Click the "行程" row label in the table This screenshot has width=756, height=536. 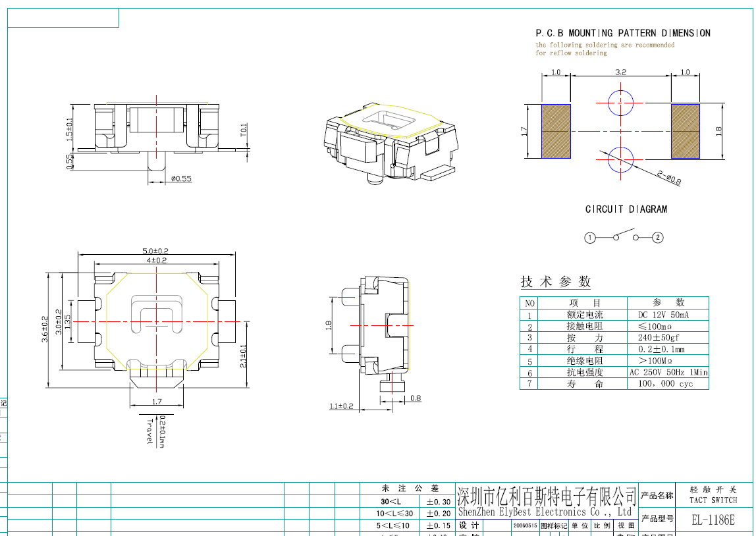(x=585, y=349)
